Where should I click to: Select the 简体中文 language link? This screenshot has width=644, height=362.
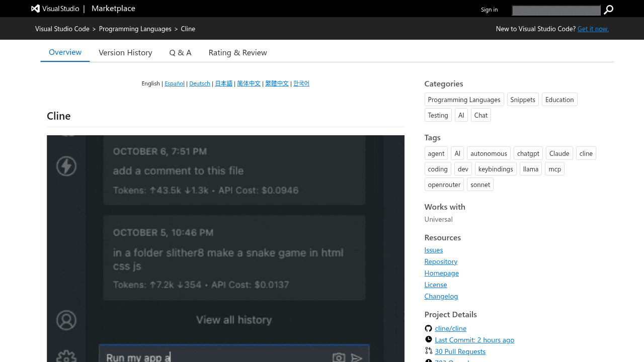[x=249, y=83]
